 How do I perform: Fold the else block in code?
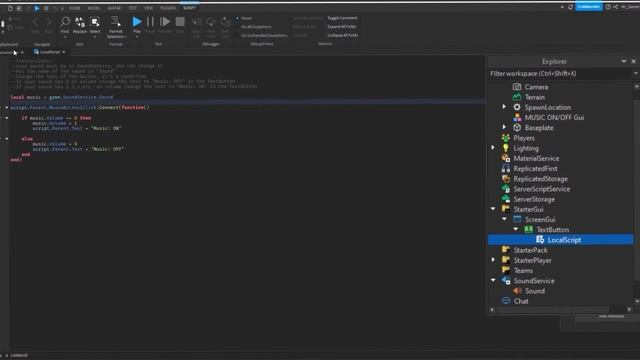pos(7,139)
